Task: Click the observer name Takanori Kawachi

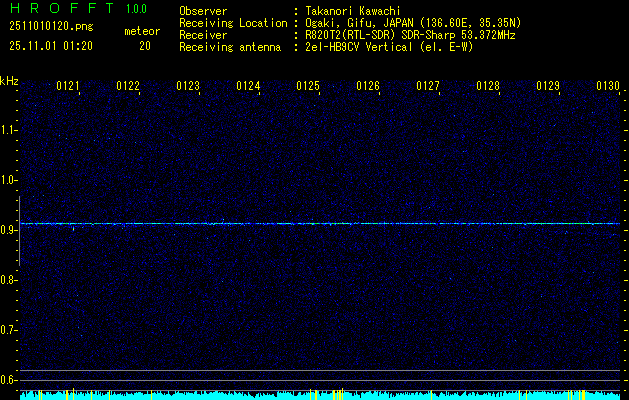Action: click(x=353, y=11)
